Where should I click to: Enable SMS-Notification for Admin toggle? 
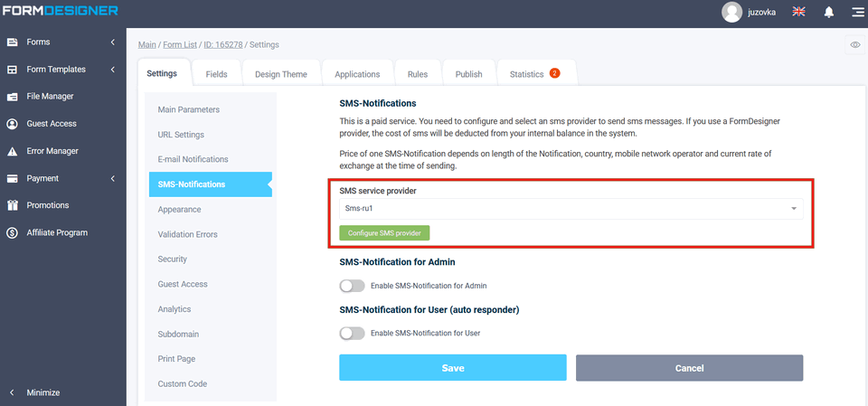coord(352,286)
